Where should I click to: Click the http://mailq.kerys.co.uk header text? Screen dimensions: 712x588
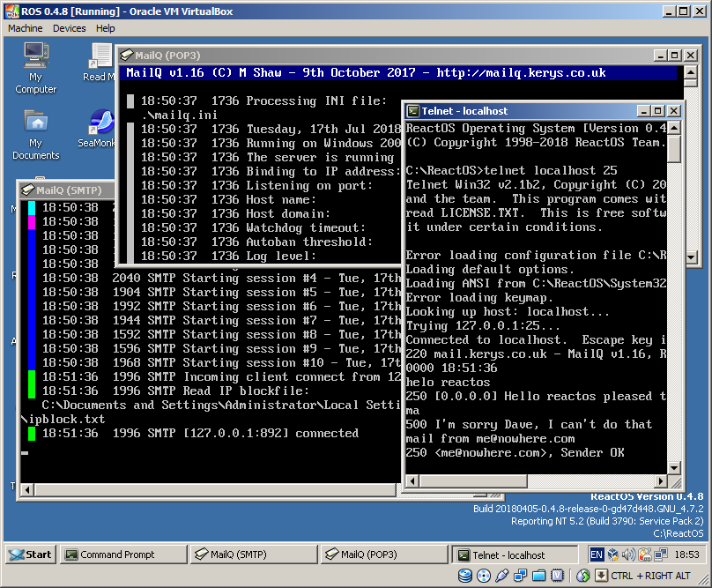(x=521, y=72)
